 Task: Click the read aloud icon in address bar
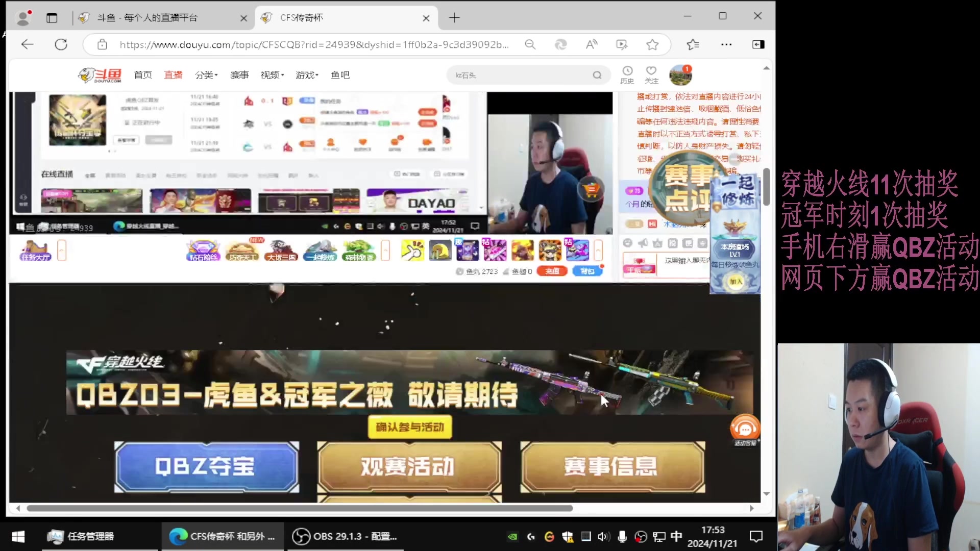pyautogui.click(x=592, y=44)
